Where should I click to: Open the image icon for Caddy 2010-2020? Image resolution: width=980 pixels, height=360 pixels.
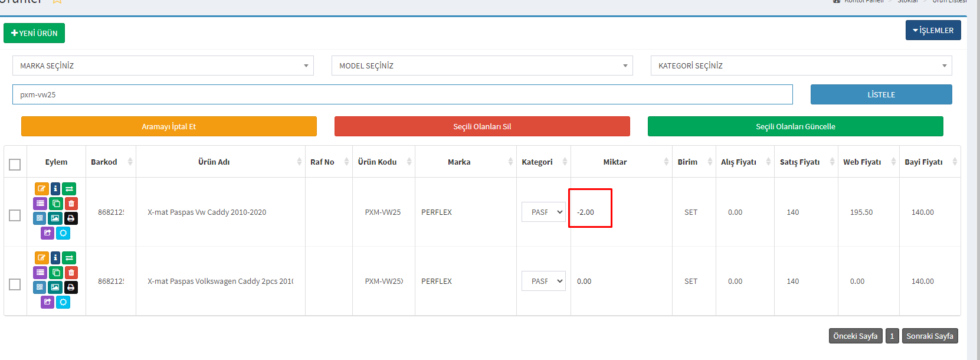click(55, 218)
